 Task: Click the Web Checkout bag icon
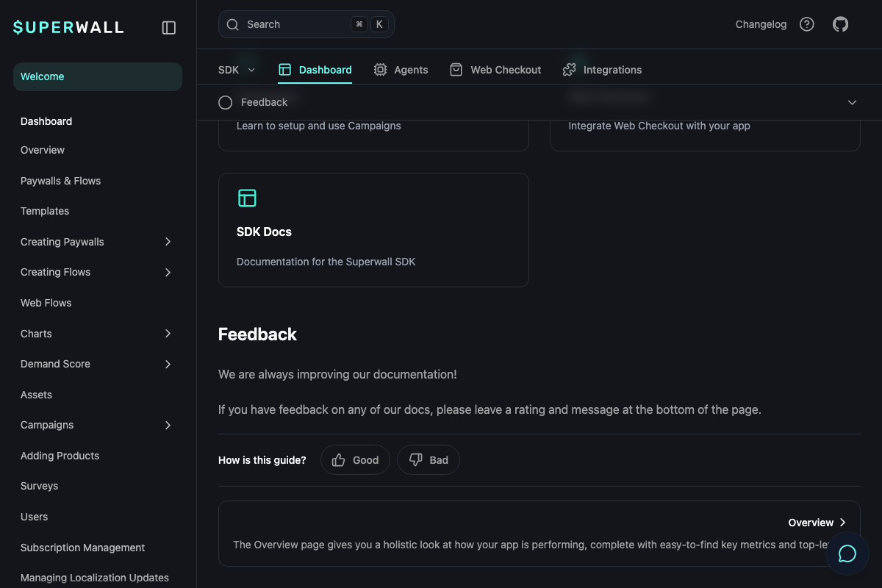click(x=456, y=70)
